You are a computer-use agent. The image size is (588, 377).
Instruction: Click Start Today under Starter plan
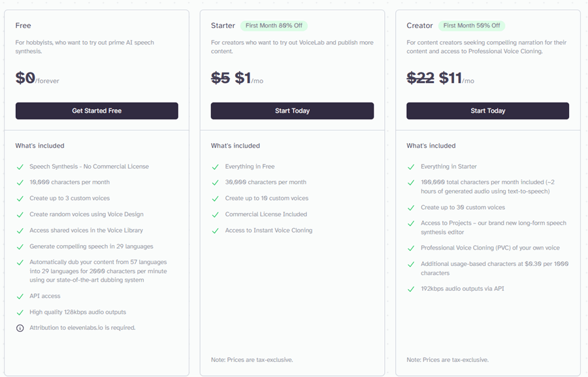292,110
